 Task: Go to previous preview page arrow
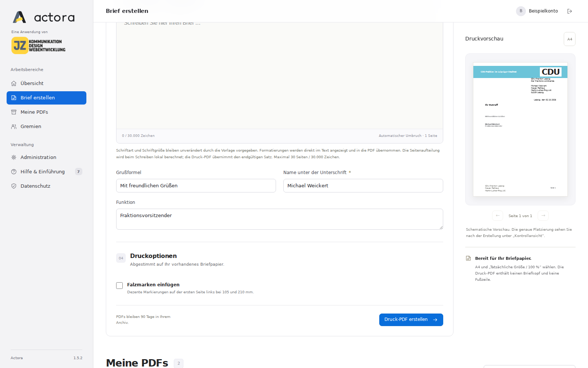point(498,216)
